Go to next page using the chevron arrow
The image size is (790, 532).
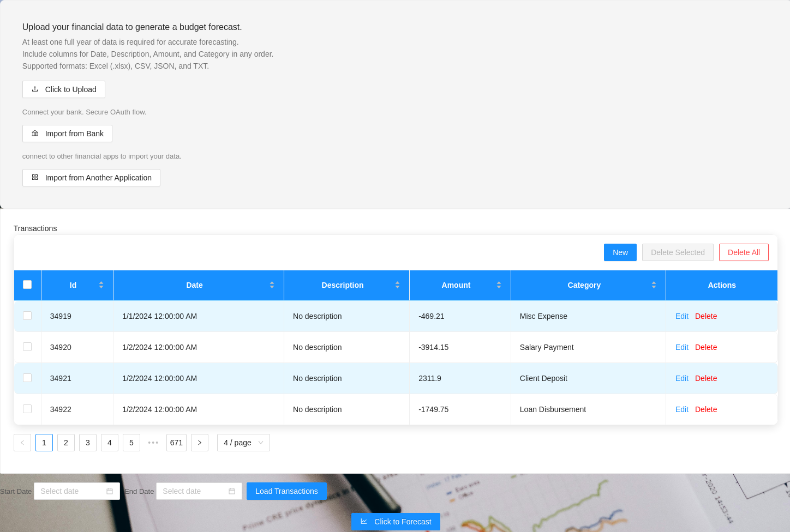(x=199, y=442)
